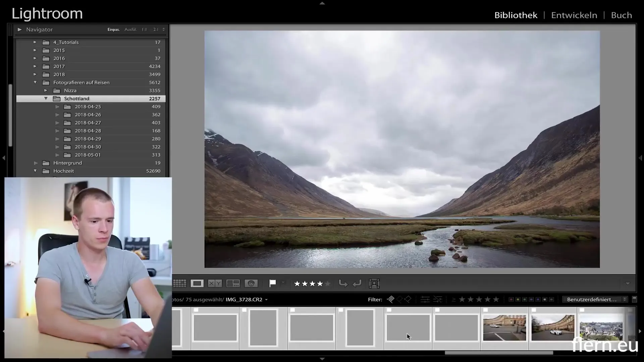Open the 2018 folder with 3499 photos
This screenshot has height=362, width=644.
point(91,74)
